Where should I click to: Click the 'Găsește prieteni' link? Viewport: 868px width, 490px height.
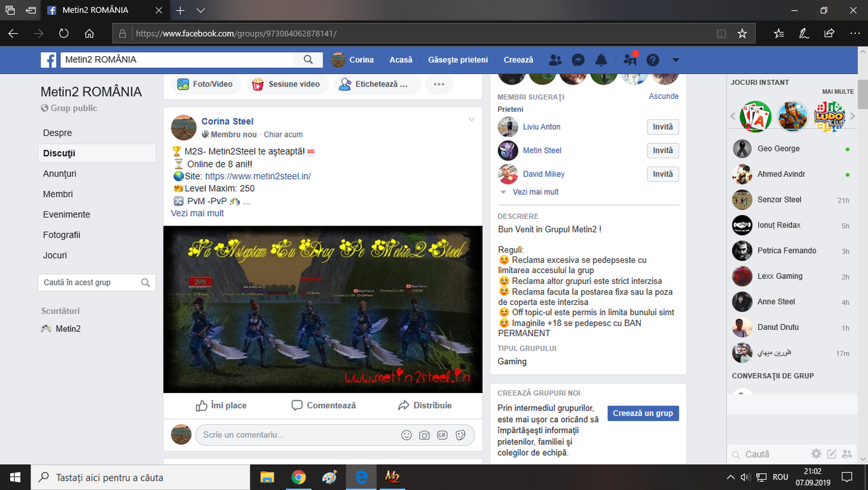tap(458, 60)
